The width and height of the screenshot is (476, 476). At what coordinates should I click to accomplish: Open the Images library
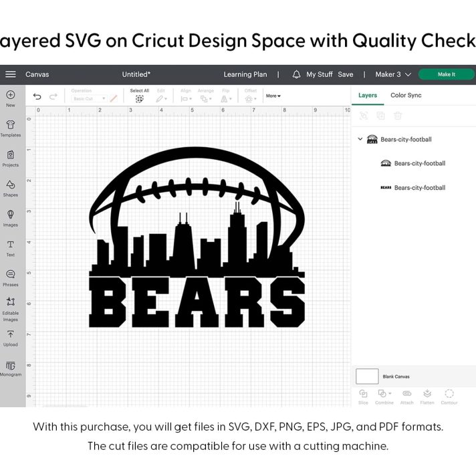point(11,219)
